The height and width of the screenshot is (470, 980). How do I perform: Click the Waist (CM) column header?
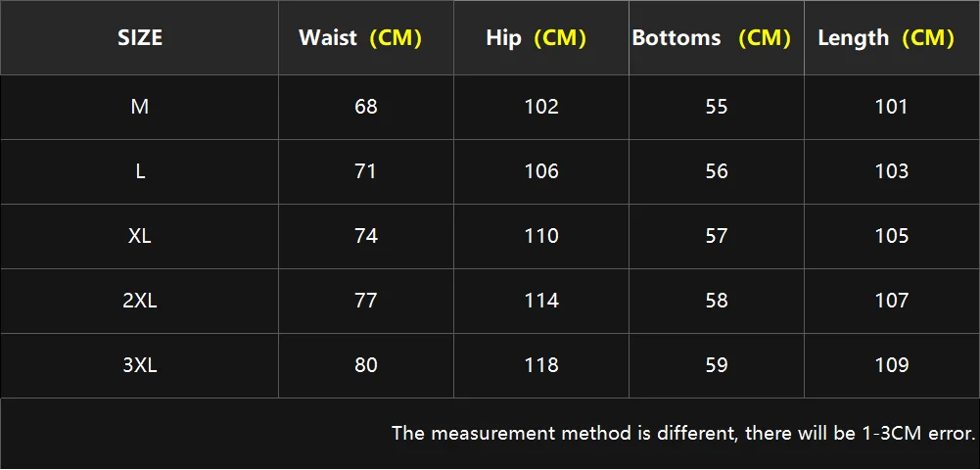(x=360, y=38)
